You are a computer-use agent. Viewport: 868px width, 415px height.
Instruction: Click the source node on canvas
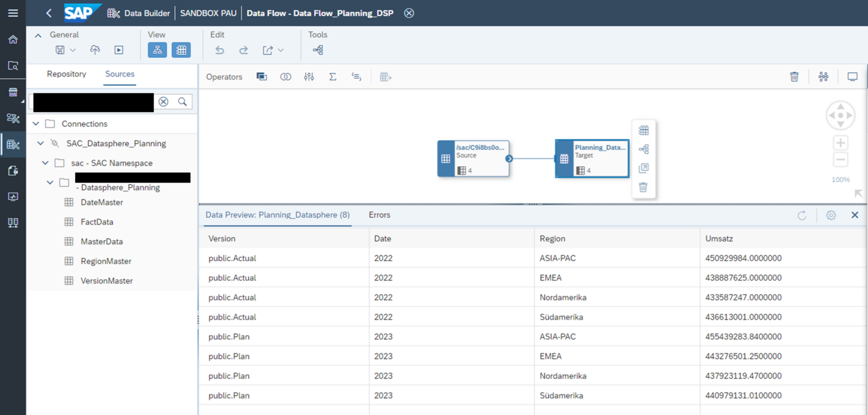point(474,159)
